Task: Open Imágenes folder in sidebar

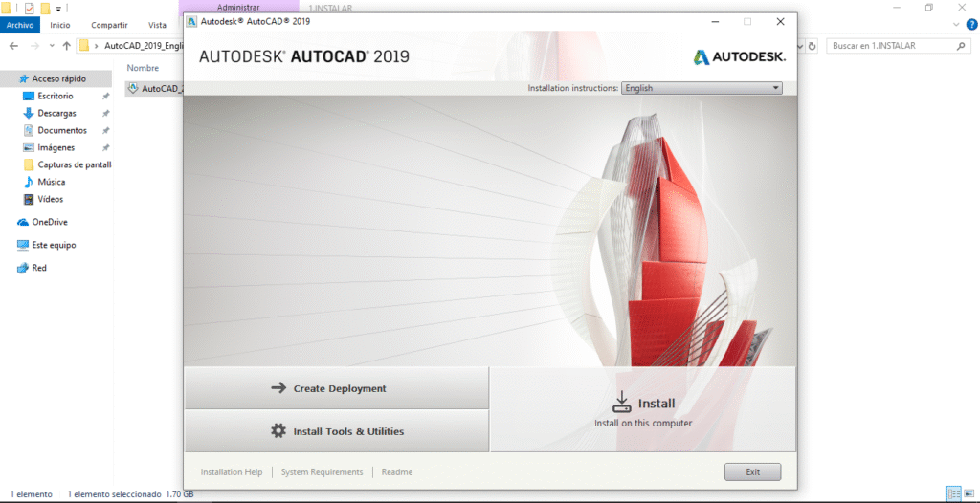Action: (56, 147)
